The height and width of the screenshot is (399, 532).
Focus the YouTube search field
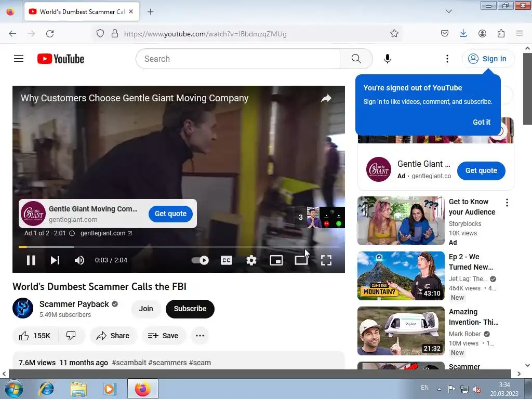click(x=238, y=59)
